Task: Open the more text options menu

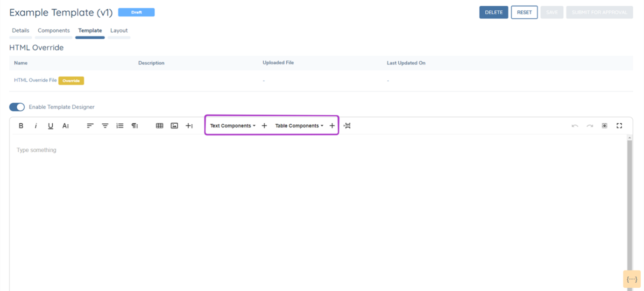Action: (x=66, y=126)
